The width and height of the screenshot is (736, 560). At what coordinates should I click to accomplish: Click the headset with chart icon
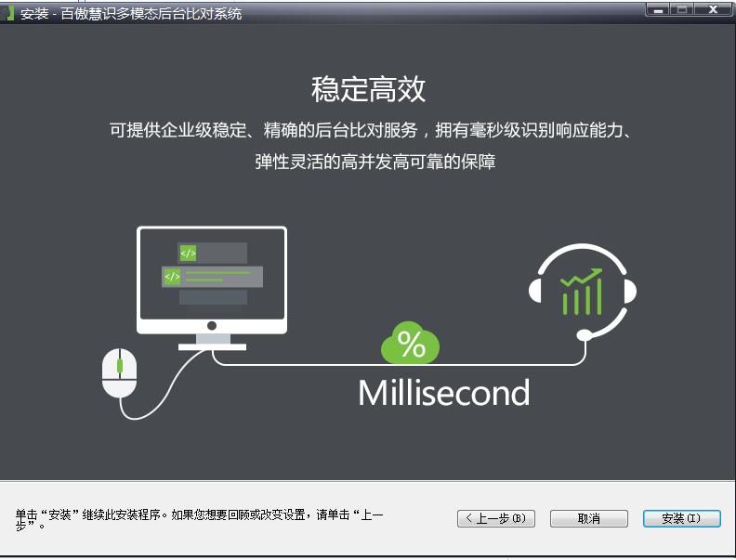tap(583, 292)
